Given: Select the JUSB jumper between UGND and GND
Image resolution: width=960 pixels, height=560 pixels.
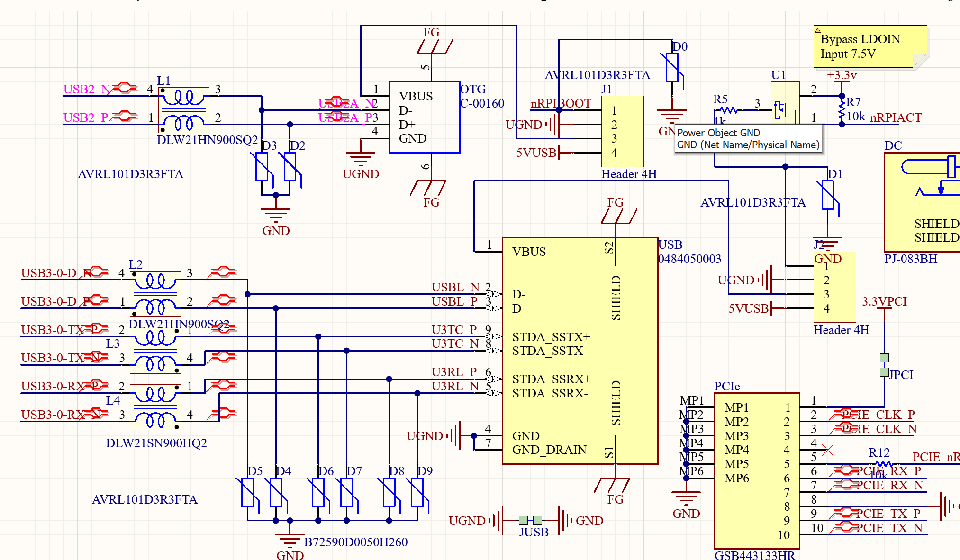Looking at the screenshot, I should (x=530, y=520).
